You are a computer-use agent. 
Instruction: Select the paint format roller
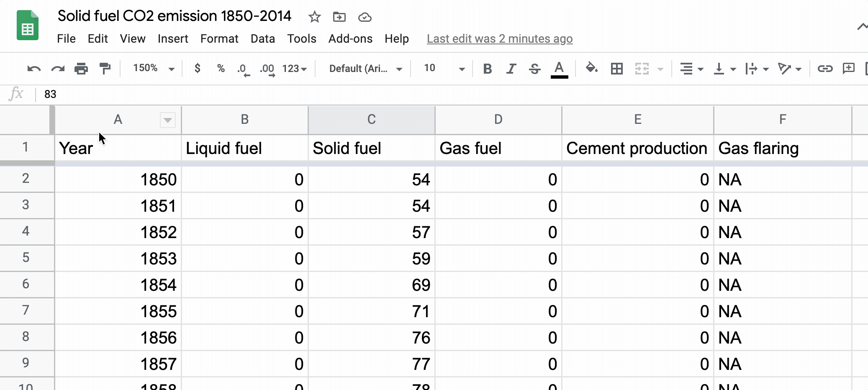pos(105,69)
